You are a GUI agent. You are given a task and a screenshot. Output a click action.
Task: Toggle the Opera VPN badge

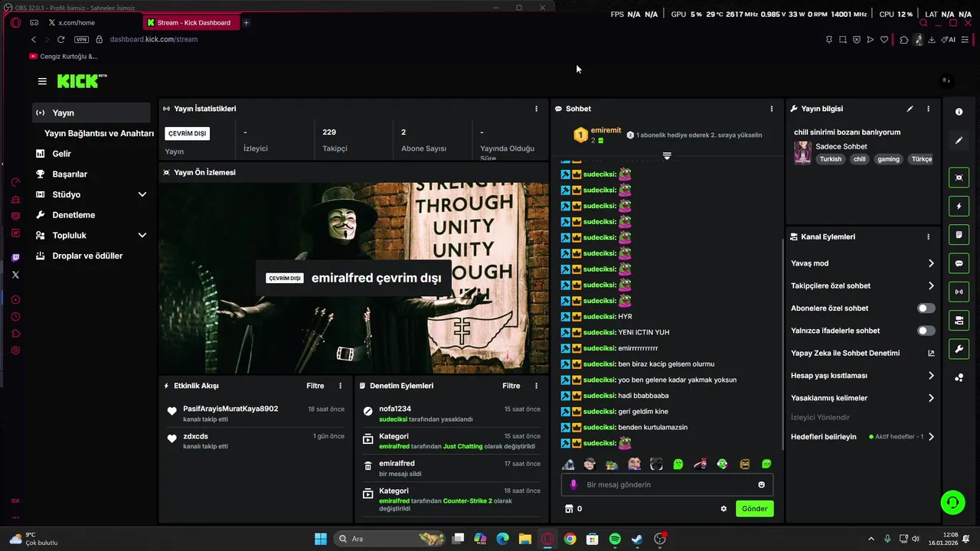point(81,40)
